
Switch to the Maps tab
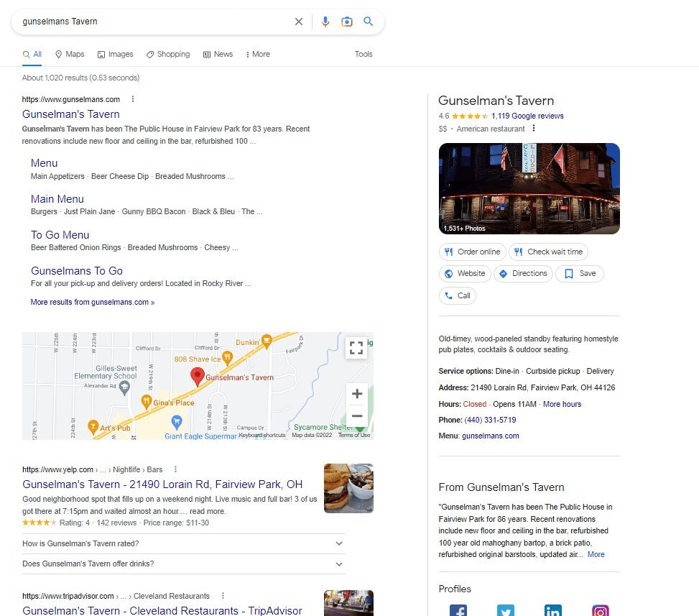[70, 55]
